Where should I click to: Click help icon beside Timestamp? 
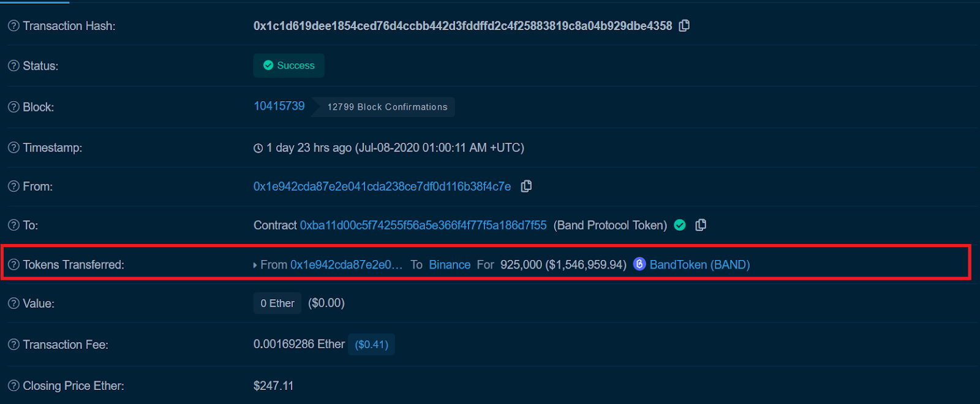click(13, 148)
